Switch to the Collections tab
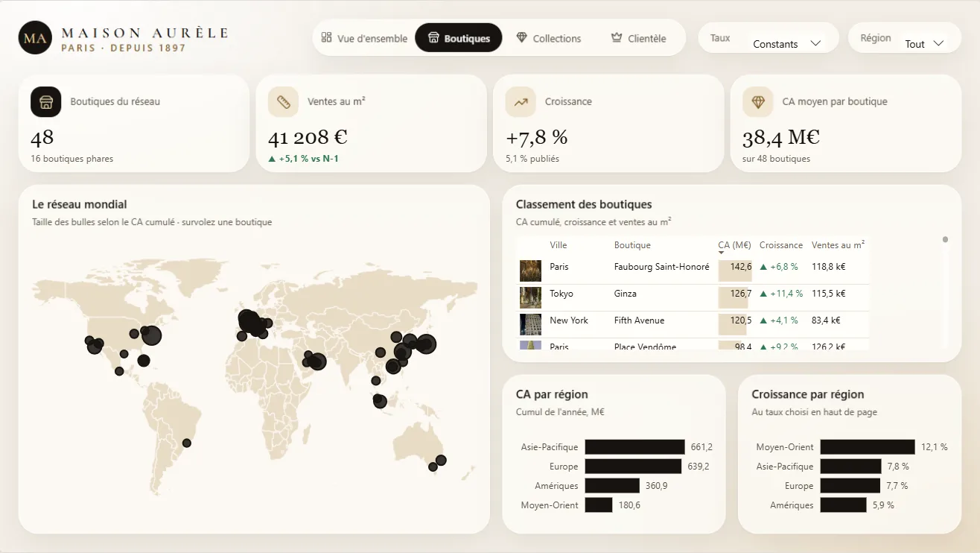The image size is (980, 553). tap(549, 38)
